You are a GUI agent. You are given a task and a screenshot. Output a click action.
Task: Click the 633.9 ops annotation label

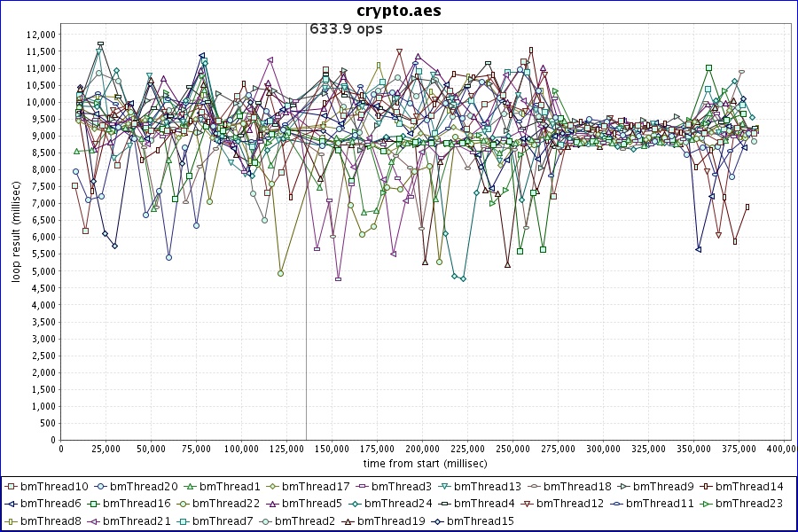[x=346, y=29]
